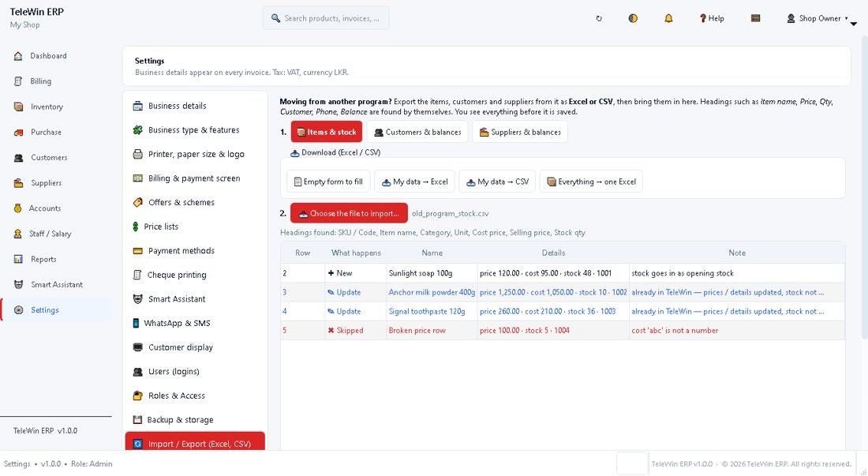Go to Dashboard in the sidebar

48,56
